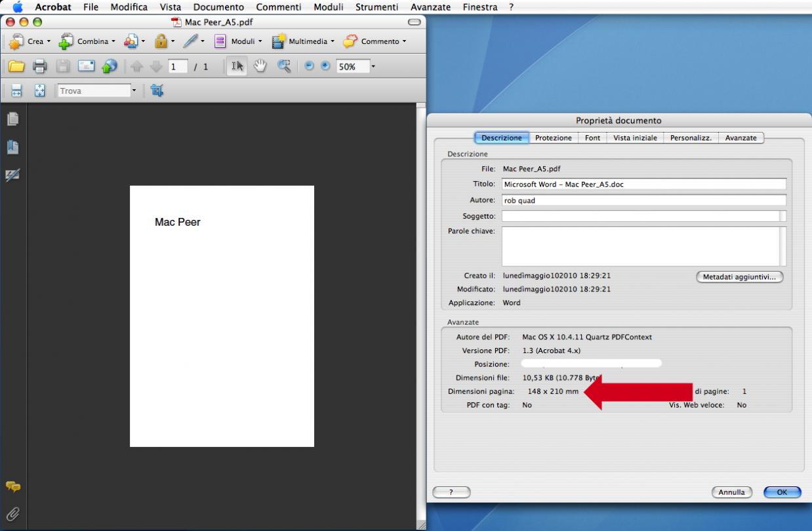Open the zoom percentage dropdown arrow

[373, 67]
